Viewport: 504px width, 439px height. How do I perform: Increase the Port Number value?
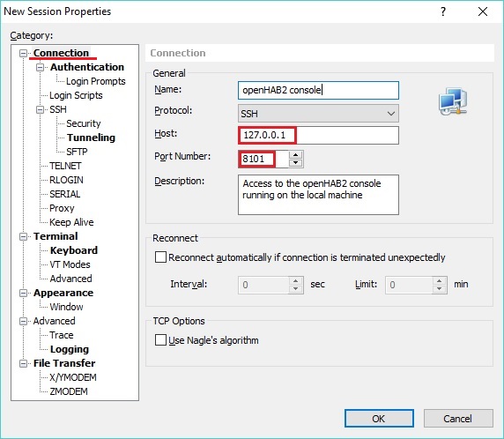point(295,155)
